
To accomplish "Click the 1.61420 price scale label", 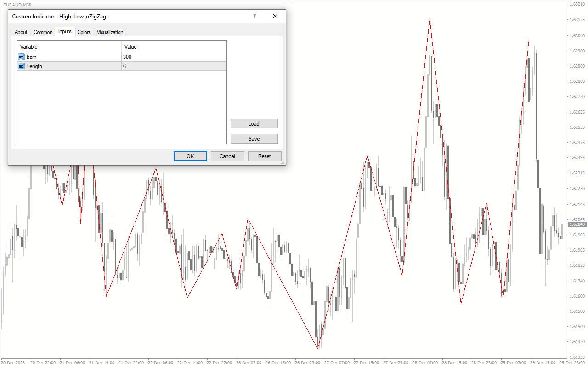I will 577,342.
